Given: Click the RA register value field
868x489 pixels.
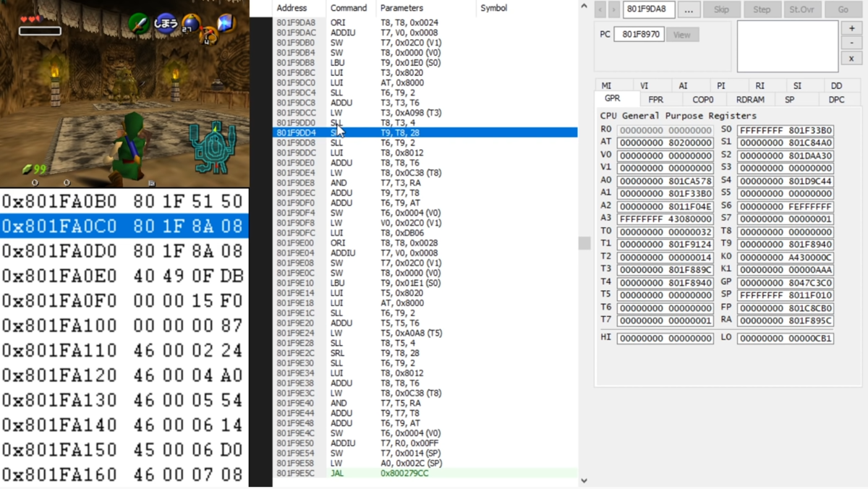Looking at the screenshot, I should (786, 320).
